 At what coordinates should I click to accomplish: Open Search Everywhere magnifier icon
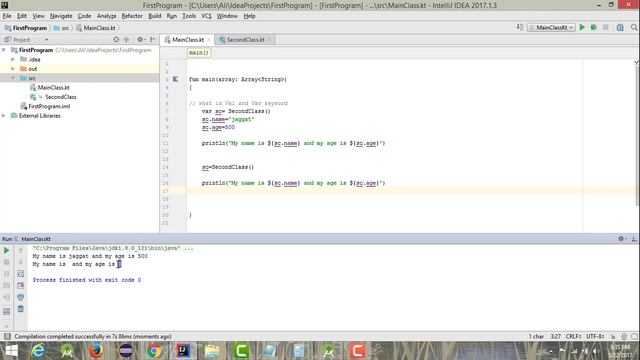coord(634,27)
